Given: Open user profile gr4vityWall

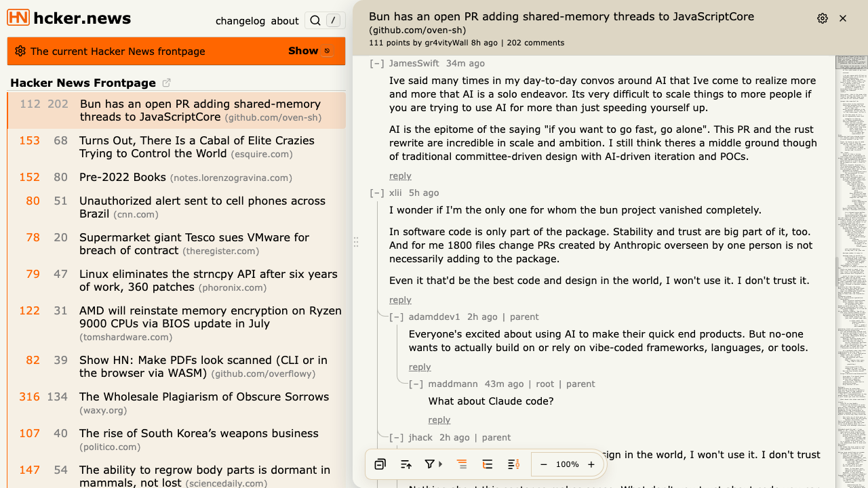Looking at the screenshot, I should pyautogui.click(x=446, y=43).
